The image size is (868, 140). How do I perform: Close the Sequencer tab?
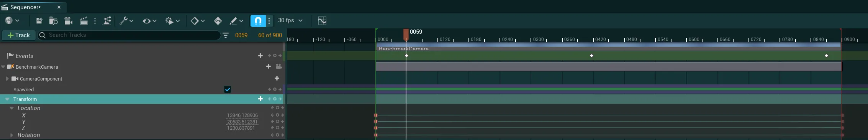59,7
